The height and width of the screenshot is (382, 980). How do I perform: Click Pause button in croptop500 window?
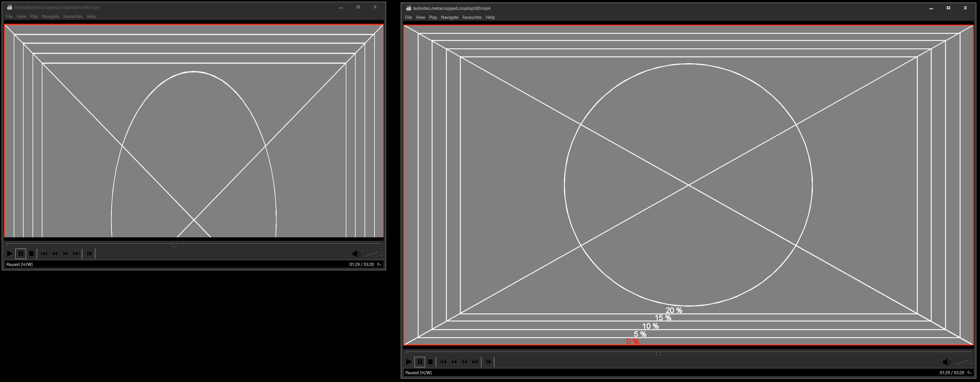(x=420, y=362)
